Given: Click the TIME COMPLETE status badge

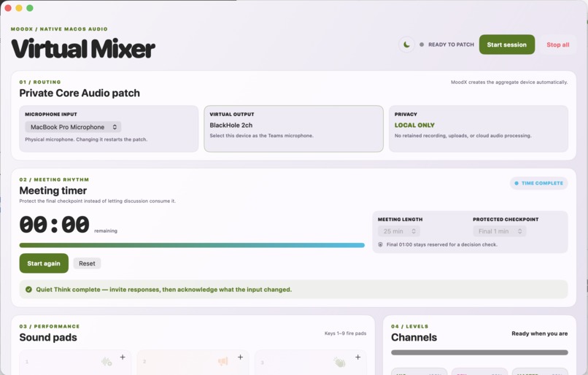Looking at the screenshot, I should 538,183.
